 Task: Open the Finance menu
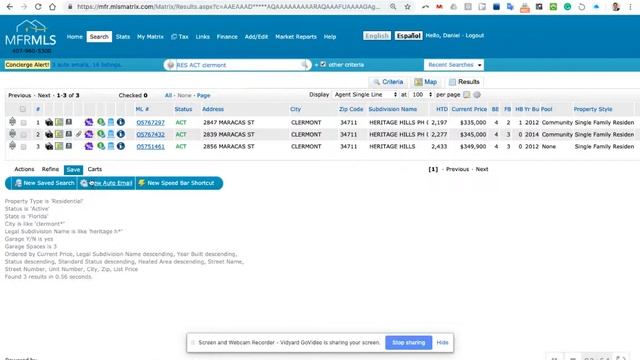pyautogui.click(x=227, y=37)
